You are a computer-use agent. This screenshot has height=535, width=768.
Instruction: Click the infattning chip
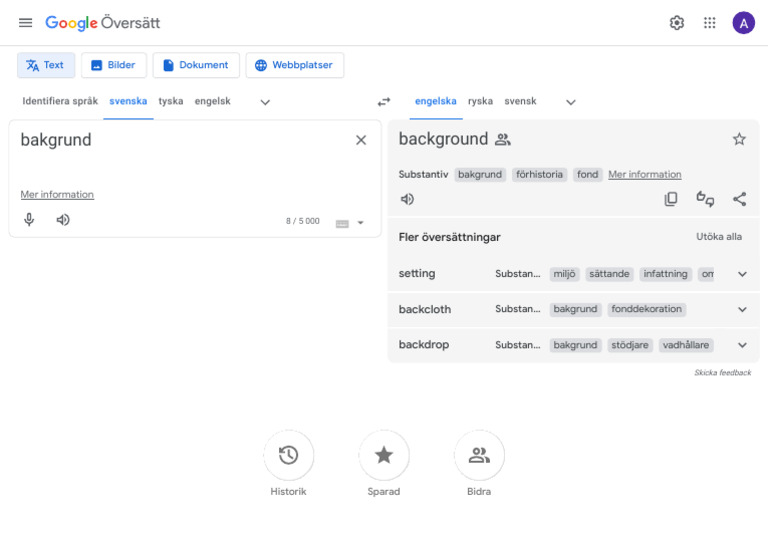pyautogui.click(x=665, y=274)
